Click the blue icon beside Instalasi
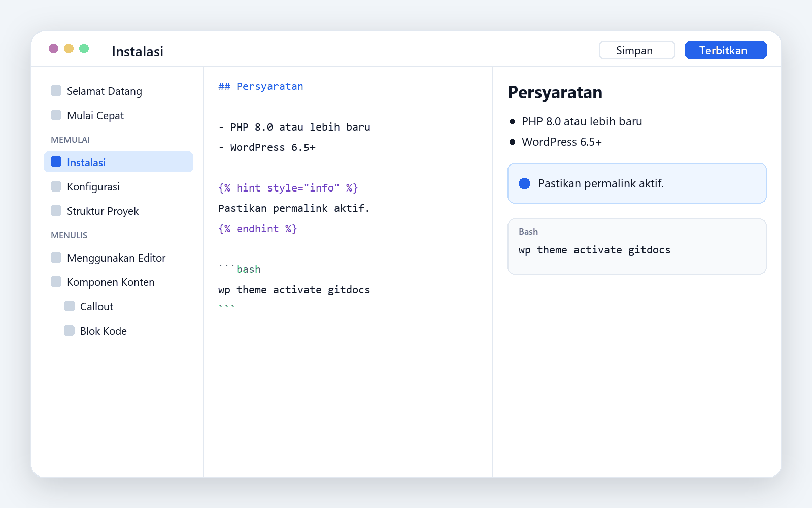Viewport: 812px width, 508px height. point(56,162)
